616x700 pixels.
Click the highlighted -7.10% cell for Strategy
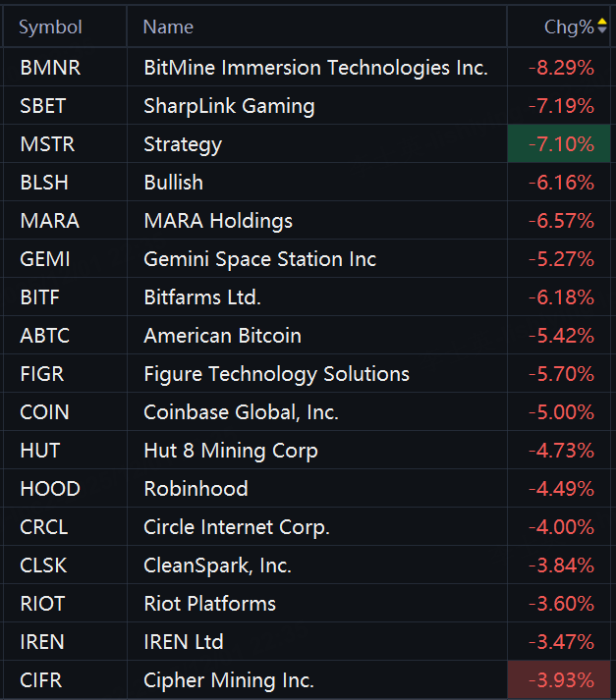click(560, 144)
